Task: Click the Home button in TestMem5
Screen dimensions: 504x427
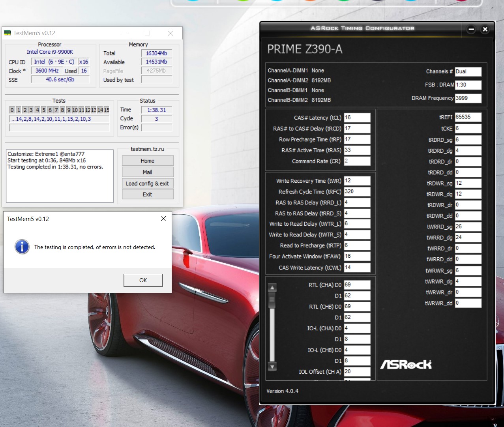Action: point(148,161)
